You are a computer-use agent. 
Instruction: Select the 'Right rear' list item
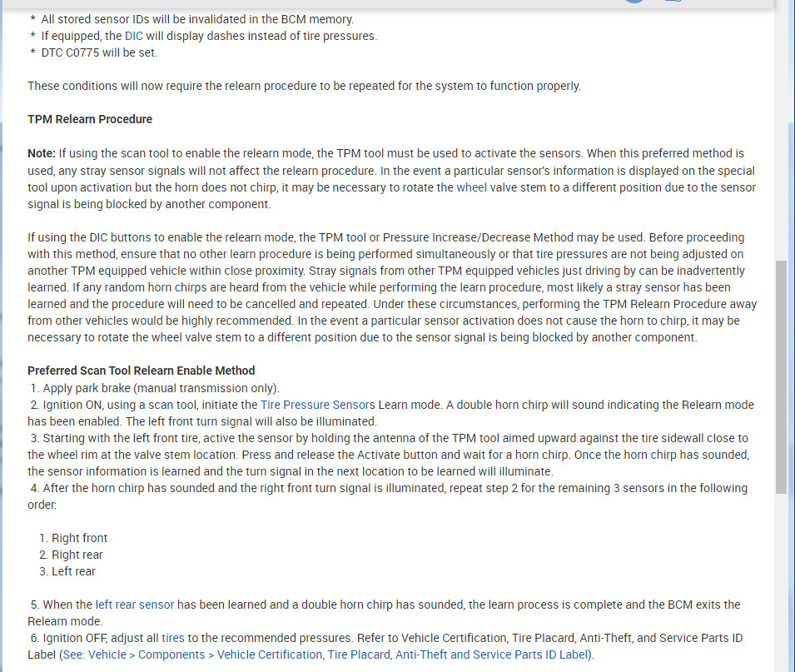click(77, 555)
